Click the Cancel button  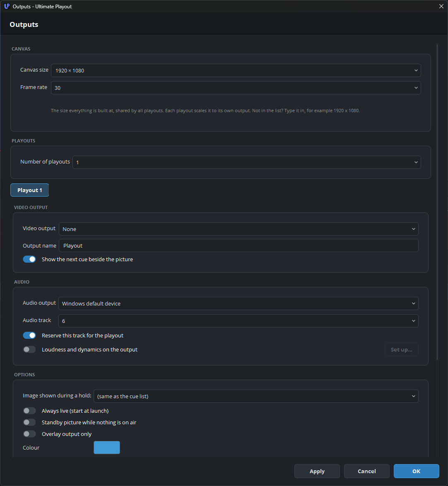(367, 471)
